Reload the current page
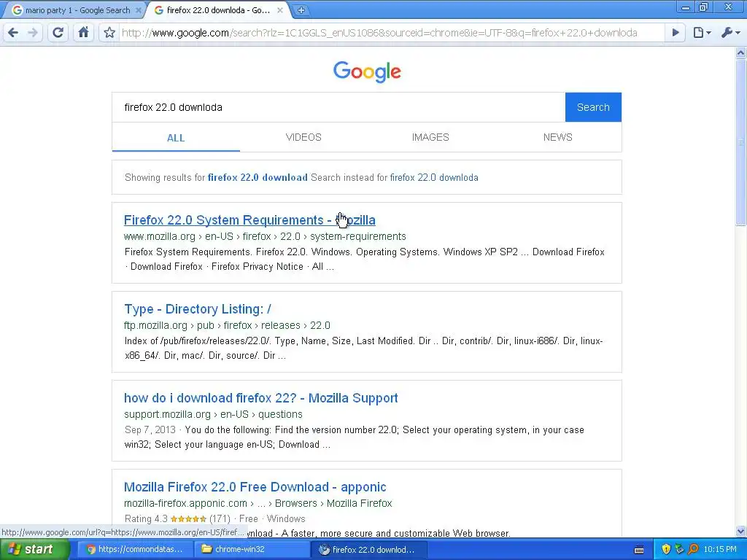The height and width of the screenshot is (560, 747). (58, 32)
